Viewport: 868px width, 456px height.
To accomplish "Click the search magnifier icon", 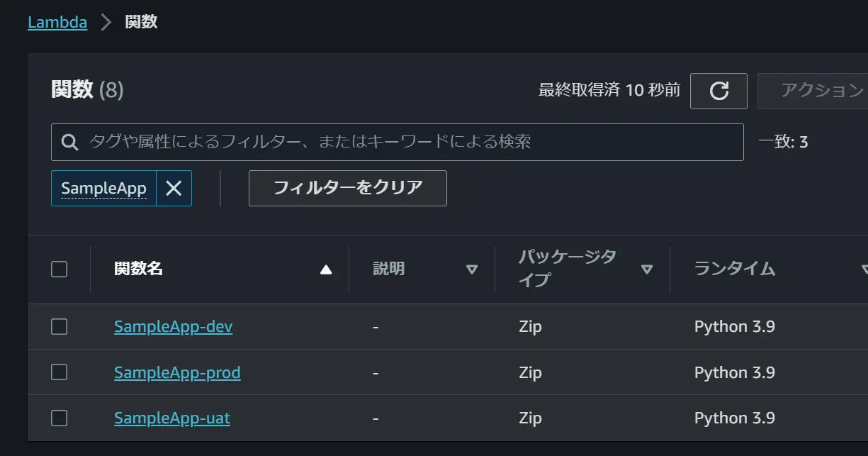I will 69,142.
